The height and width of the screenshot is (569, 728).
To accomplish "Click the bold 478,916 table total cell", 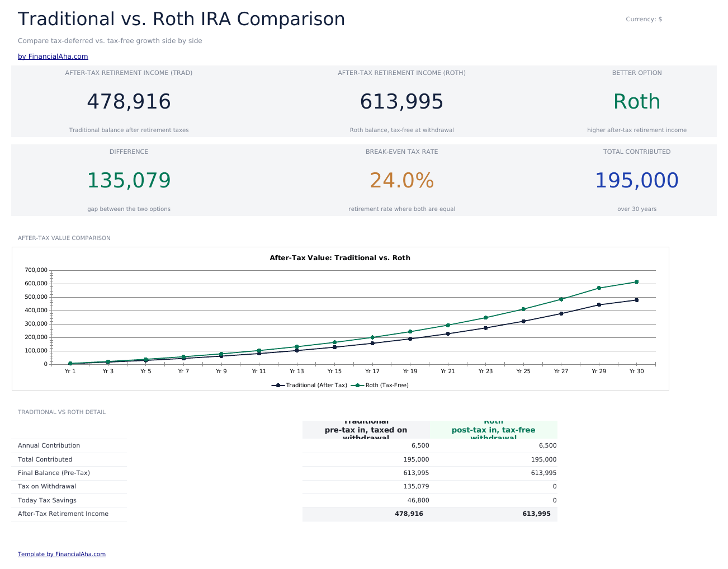I will tap(366, 514).
